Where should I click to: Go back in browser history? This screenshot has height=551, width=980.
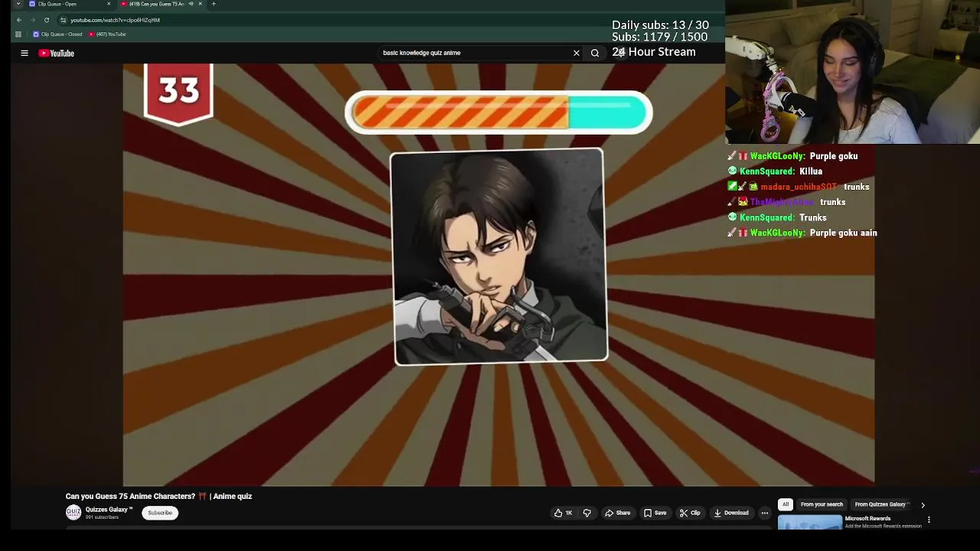19,20
